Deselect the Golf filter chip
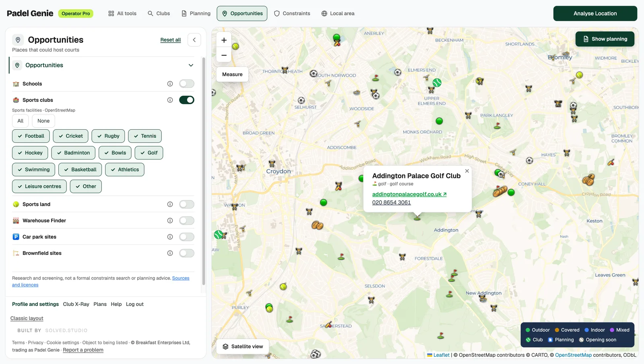This screenshot has height=364, width=644. pyautogui.click(x=149, y=153)
